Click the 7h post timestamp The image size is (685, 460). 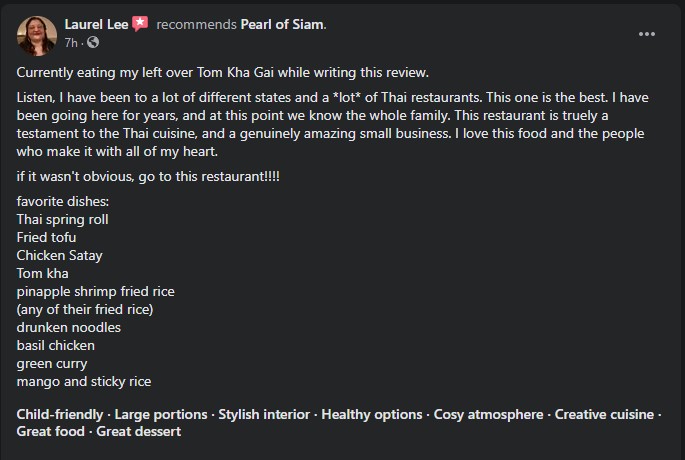[71, 42]
